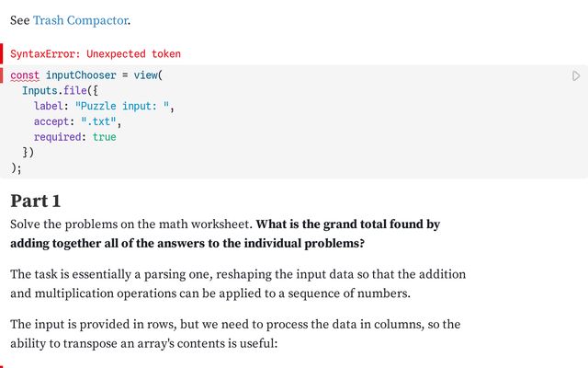The height and width of the screenshot is (368, 588).
Task: Click the red bar beside the SyntaxError message
Action: pos(2,53)
